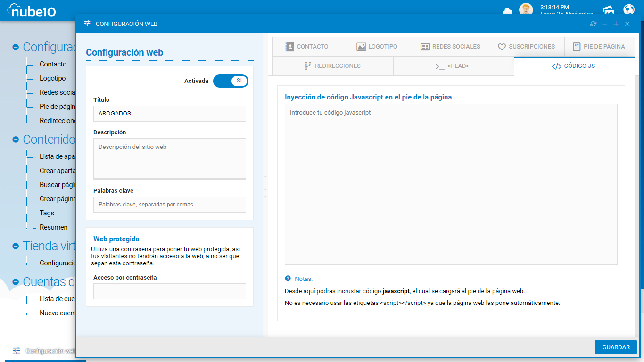Select the <HEAD> tab
Viewport: 644px width, 362px height.
point(453,66)
